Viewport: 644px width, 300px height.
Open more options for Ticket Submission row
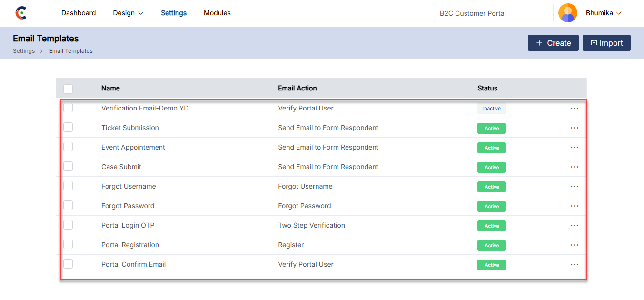(575, 128)
